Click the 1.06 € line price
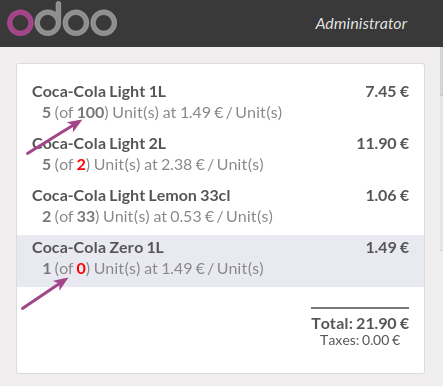Image resolution: width=443 pixels, height=386 pixels. 387,196
